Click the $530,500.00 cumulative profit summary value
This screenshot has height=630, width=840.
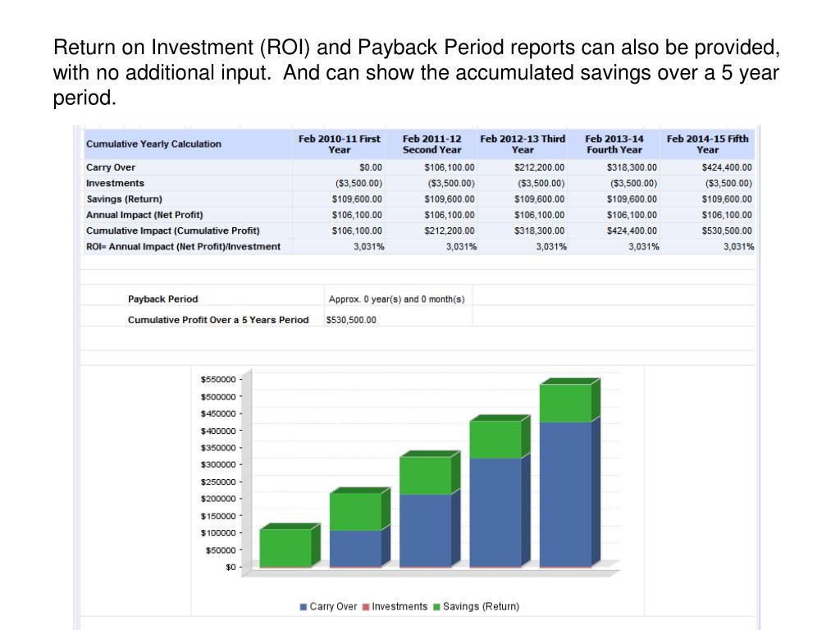tap(351, 320)
